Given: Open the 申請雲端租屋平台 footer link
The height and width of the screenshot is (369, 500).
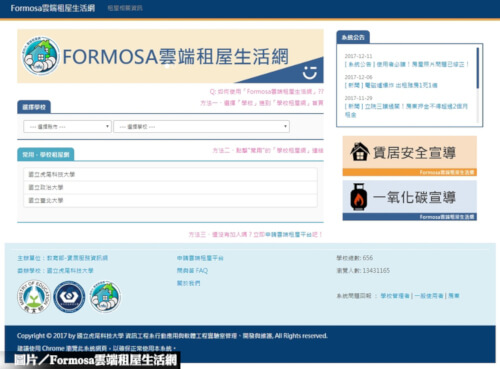Looking at the screenshot, I should [x=200, y=258].
